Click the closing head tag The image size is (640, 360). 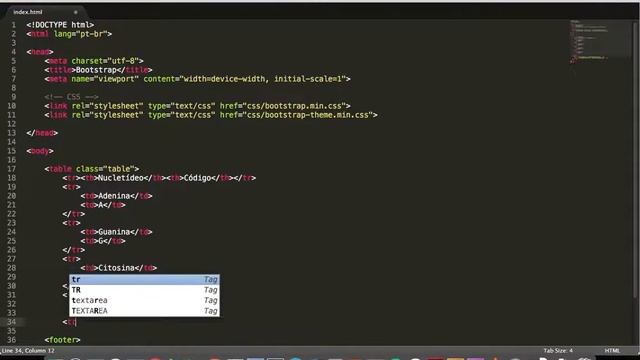[x=42, y=133]
